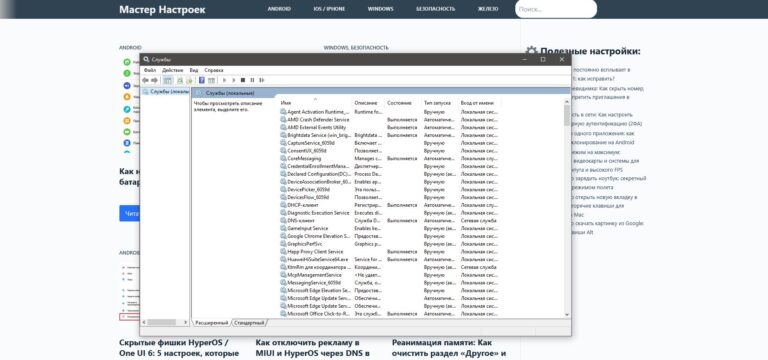Click the tree pane horizontal scroll left arrow
The width and height of the screenshot is (768, 360).
144,322
